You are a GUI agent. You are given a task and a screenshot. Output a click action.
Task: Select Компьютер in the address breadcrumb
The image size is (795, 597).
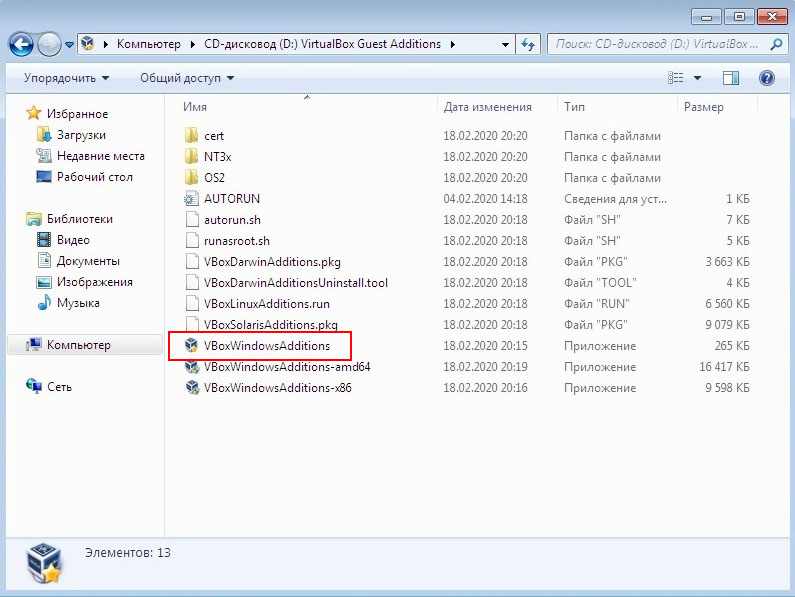(149, 44)
